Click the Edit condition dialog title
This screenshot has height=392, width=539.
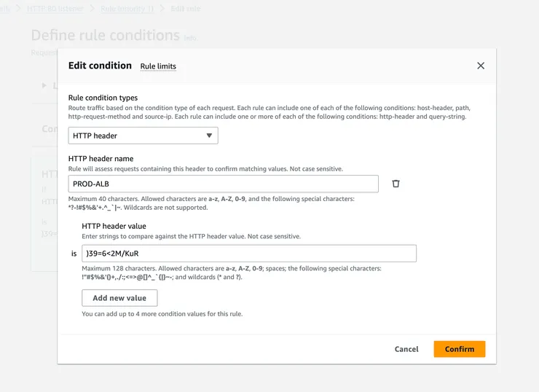coord(100,66)
